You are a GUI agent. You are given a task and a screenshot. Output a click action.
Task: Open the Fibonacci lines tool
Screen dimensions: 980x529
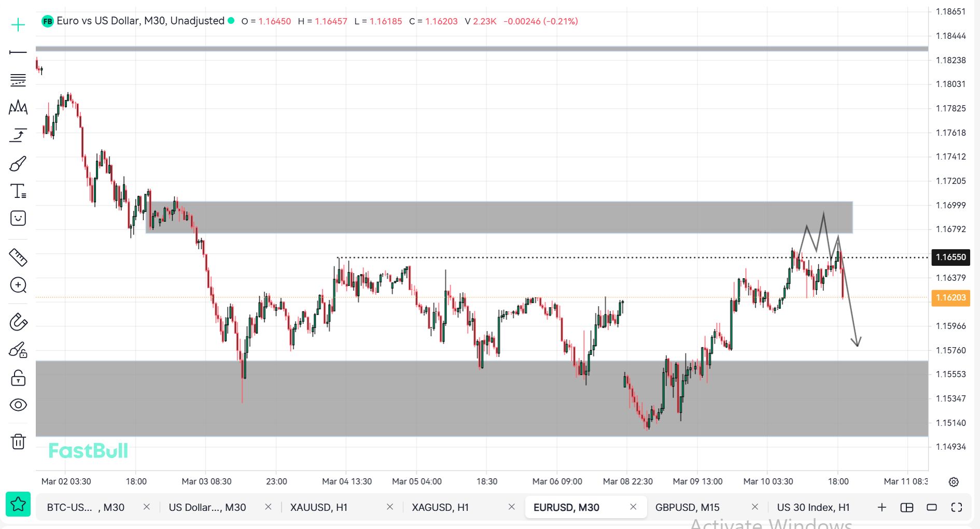click(18, 80)
